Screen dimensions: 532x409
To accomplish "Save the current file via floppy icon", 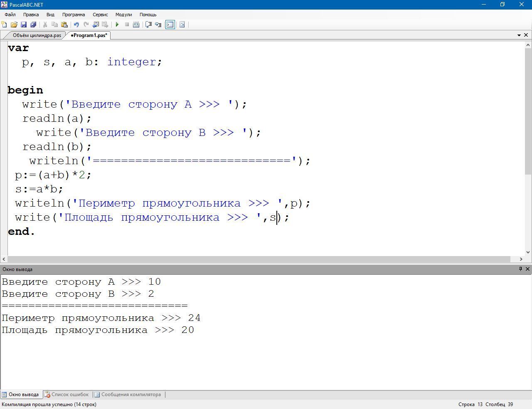I will click(x=24, y=25).
